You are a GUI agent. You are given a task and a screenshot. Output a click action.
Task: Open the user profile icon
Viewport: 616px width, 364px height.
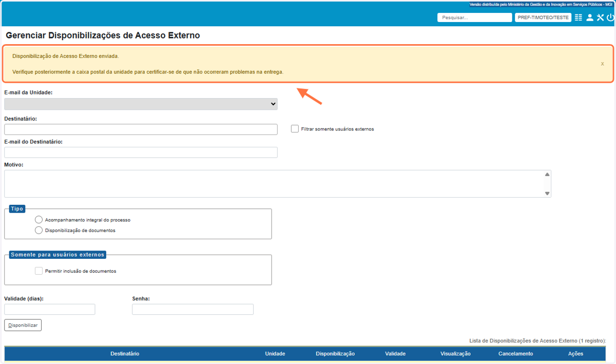pyautogui.click(x=590, y=17)
